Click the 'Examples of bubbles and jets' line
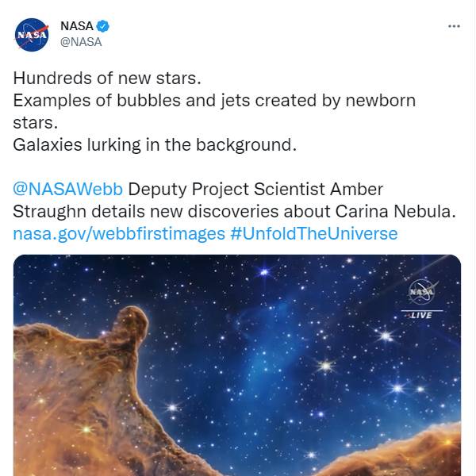The width and height of the screenshot is (476, 476). tap(214, 101)
